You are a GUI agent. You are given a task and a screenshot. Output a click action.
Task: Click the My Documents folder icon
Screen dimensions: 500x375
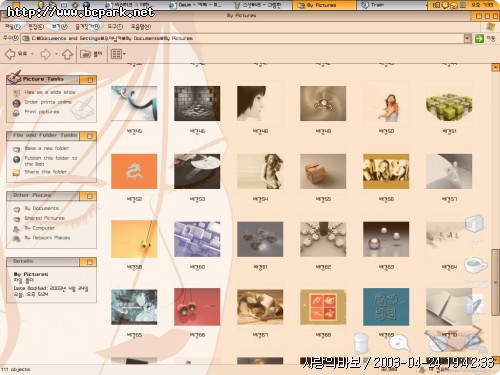(16, 209)
